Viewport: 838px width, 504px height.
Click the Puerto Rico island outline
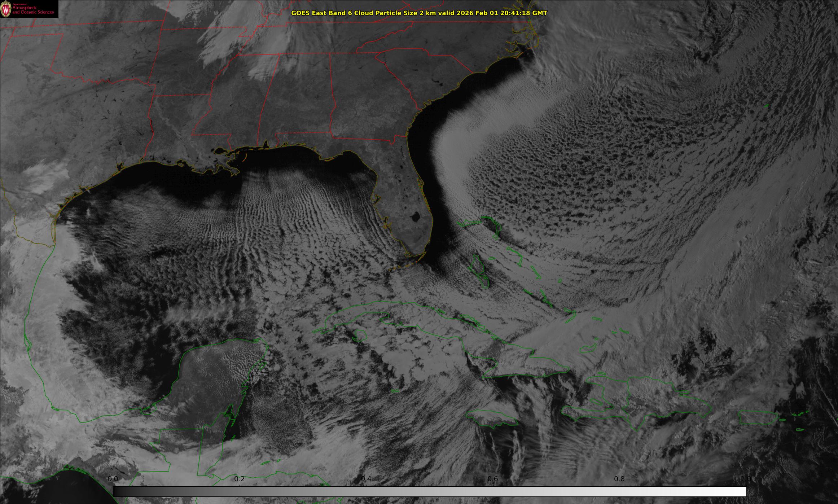pos(758,417)
